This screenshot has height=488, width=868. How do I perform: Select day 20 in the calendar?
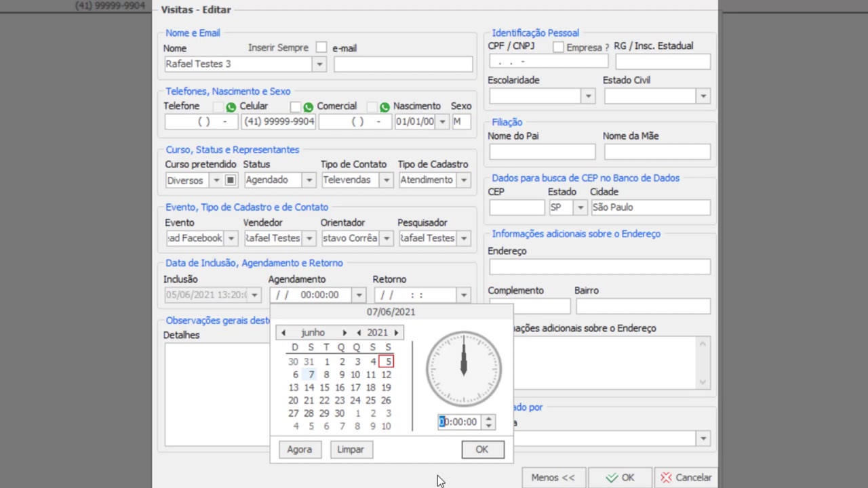click(x=293, y=401)
